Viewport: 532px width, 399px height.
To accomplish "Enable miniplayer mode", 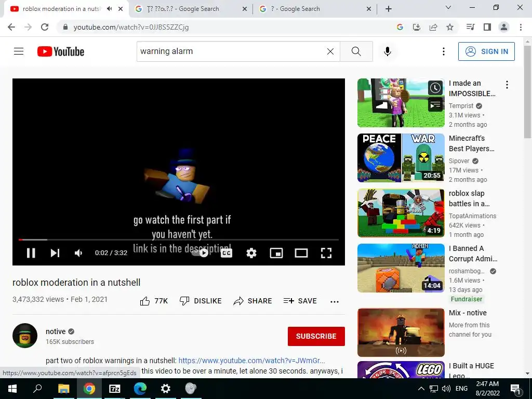I will point(276,253).
